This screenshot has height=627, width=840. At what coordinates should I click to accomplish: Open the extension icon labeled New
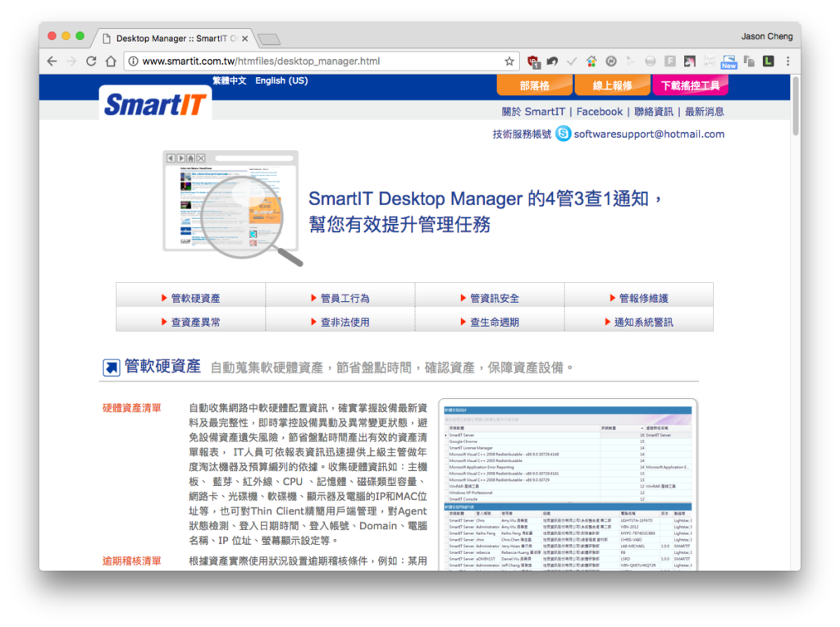coord(728,62)
